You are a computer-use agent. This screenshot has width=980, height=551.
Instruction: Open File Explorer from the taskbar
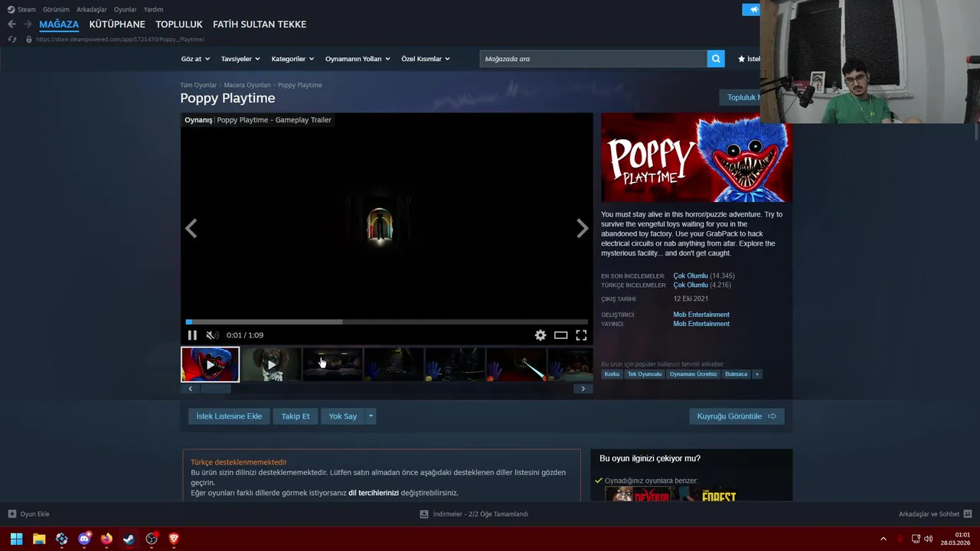(x=39, y=539)
